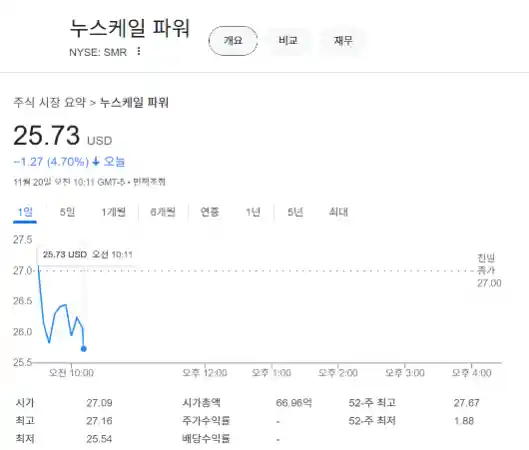Switch chart to 5일 range
The image size is (529, 450).
[67, 212]
